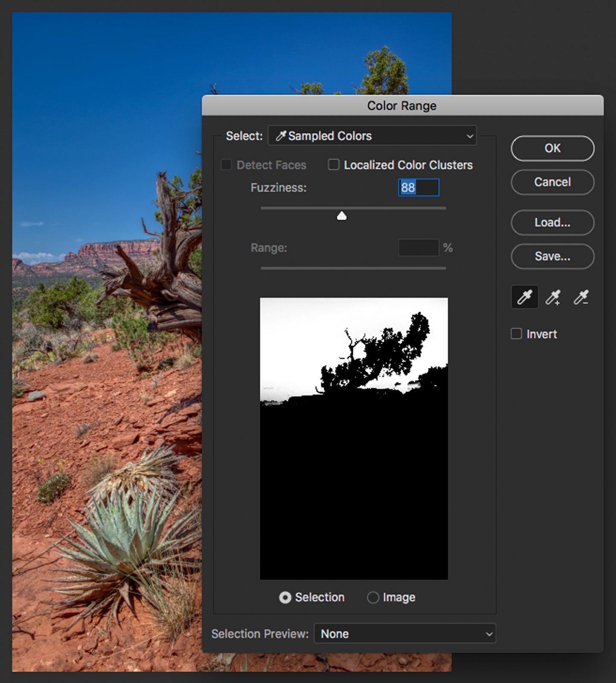Choose the Add to Sample eyedropper

pyautogui.click(x=553, y=297)
